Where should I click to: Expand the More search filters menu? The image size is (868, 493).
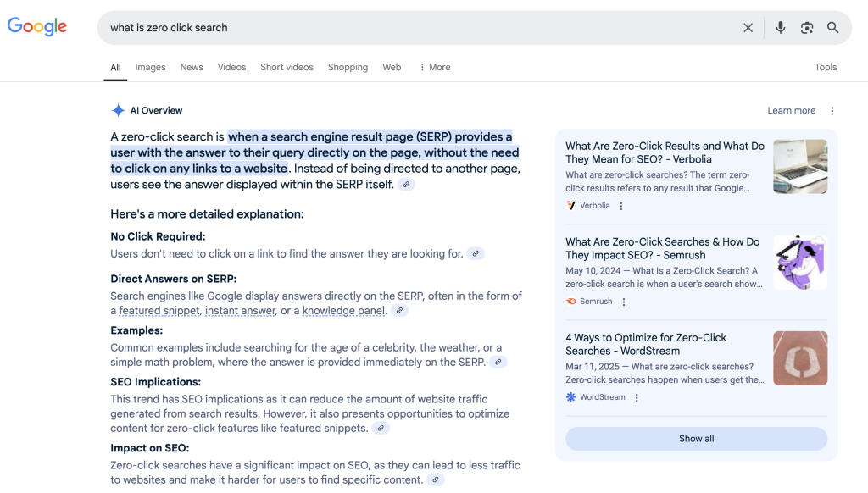tap(435, 67)
